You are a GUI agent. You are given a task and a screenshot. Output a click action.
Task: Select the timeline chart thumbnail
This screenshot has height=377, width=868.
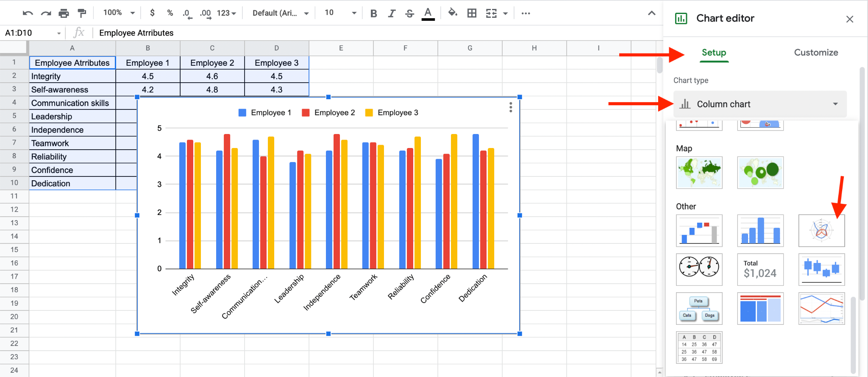pyautogui.click(x=821, y=308)
